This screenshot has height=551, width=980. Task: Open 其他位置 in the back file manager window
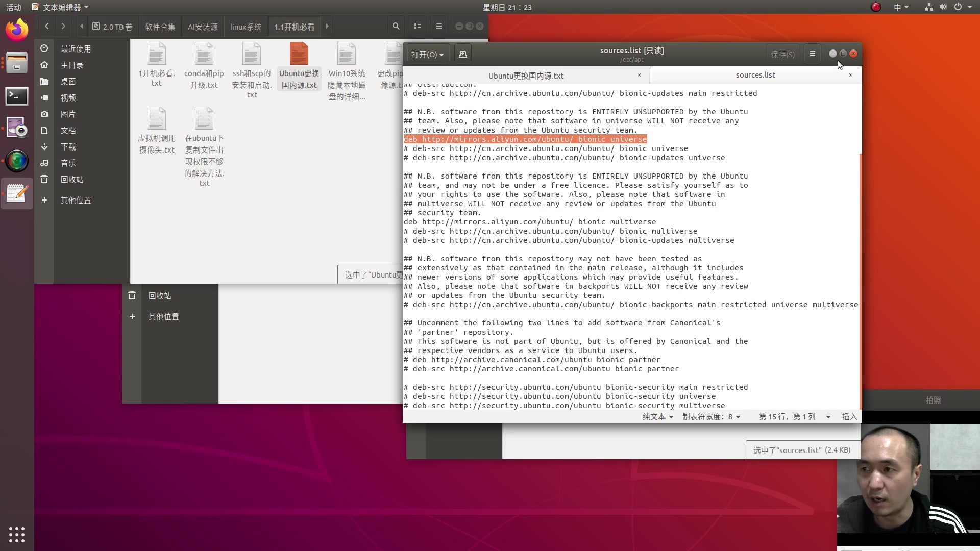coord(163,316)
